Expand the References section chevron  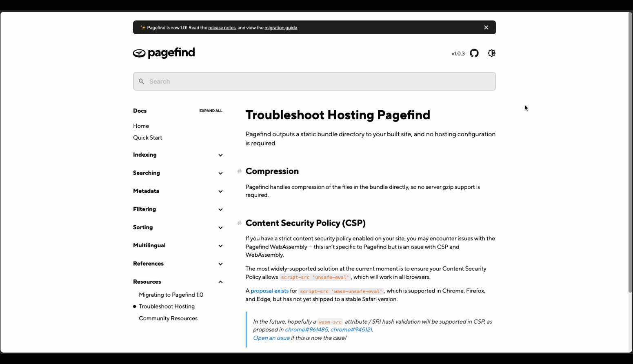tap(220, 264)
